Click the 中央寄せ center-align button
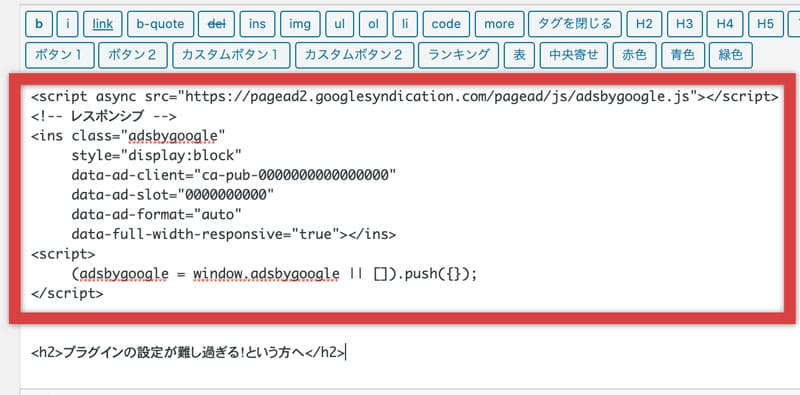Viewport: 800px width, 395px height. tap(573, 55)
